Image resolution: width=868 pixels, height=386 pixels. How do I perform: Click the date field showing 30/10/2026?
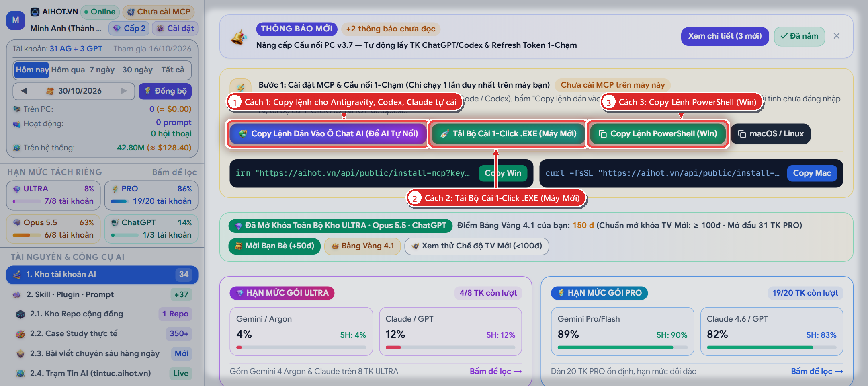click(x=74, y=91)
